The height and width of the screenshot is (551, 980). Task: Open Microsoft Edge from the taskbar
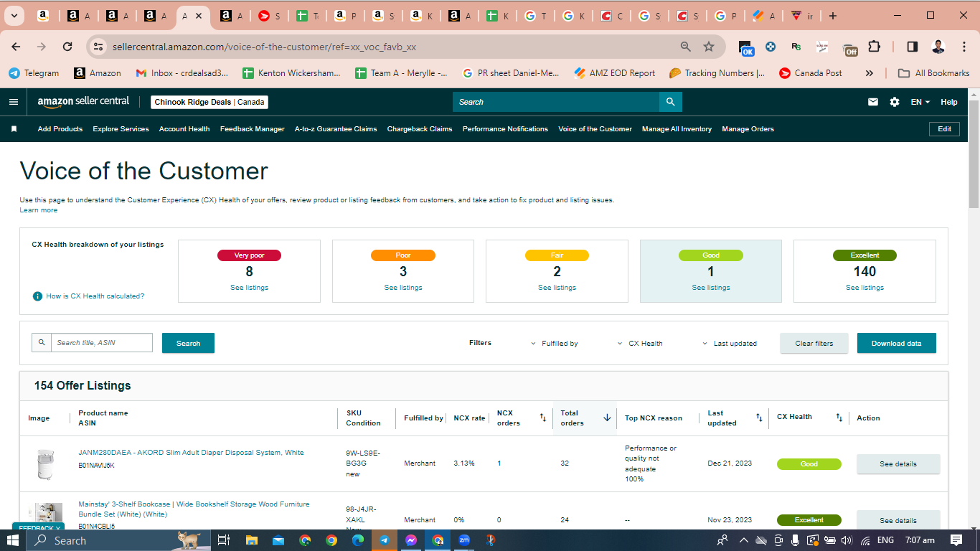[358, 540]
